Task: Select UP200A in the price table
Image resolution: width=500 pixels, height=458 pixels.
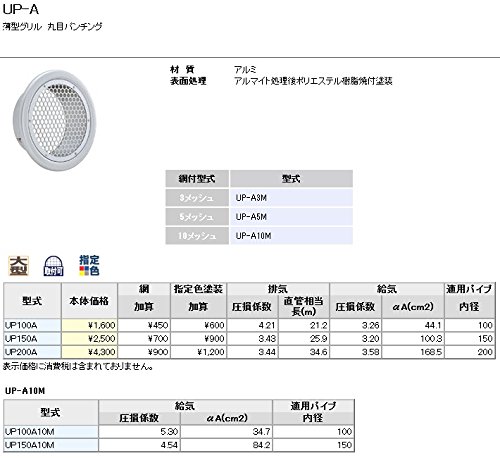Action: click(32, 352)
